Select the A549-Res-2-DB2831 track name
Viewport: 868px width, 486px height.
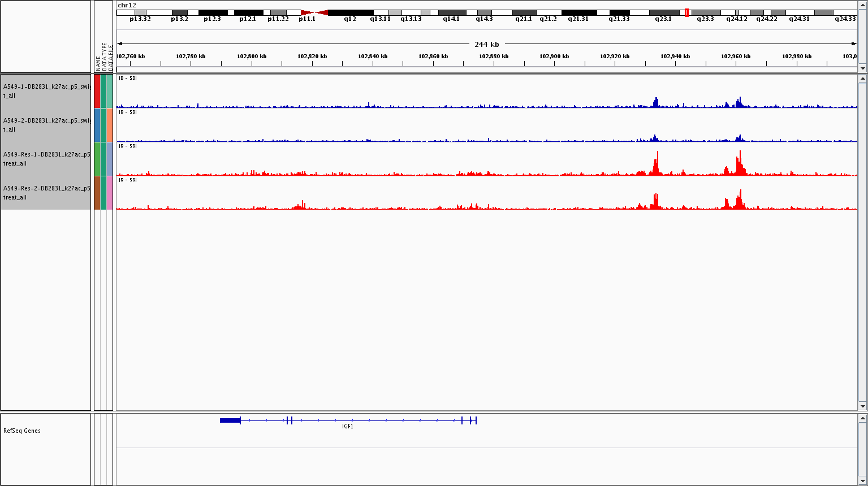(46, 193)
